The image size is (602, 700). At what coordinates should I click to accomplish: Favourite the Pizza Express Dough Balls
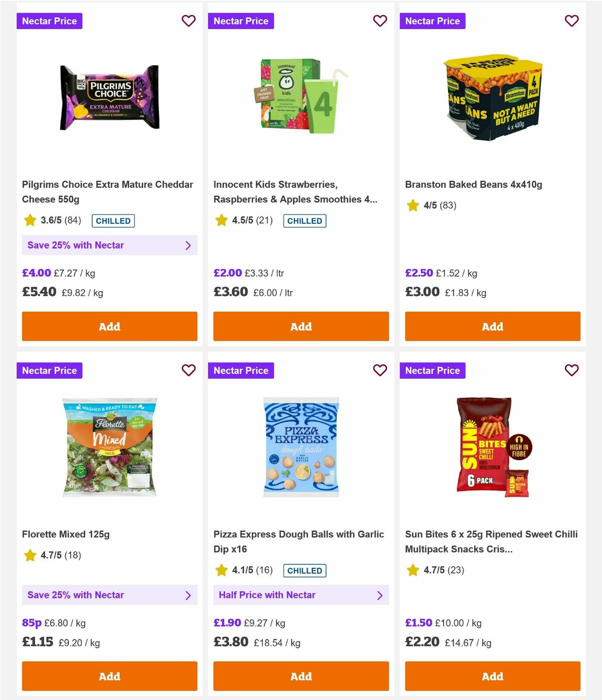pos(380,370)
